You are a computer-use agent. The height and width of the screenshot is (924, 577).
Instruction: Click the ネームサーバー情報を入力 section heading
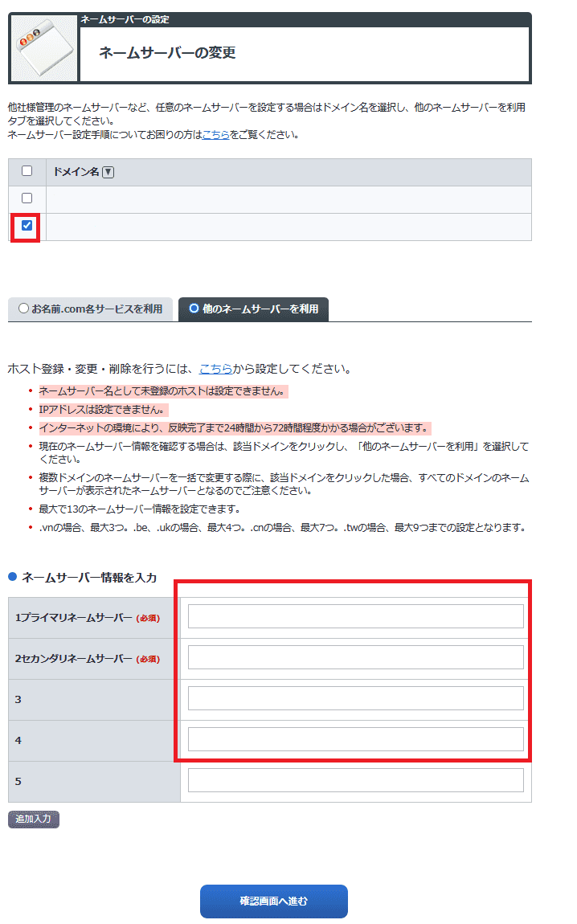89,578
